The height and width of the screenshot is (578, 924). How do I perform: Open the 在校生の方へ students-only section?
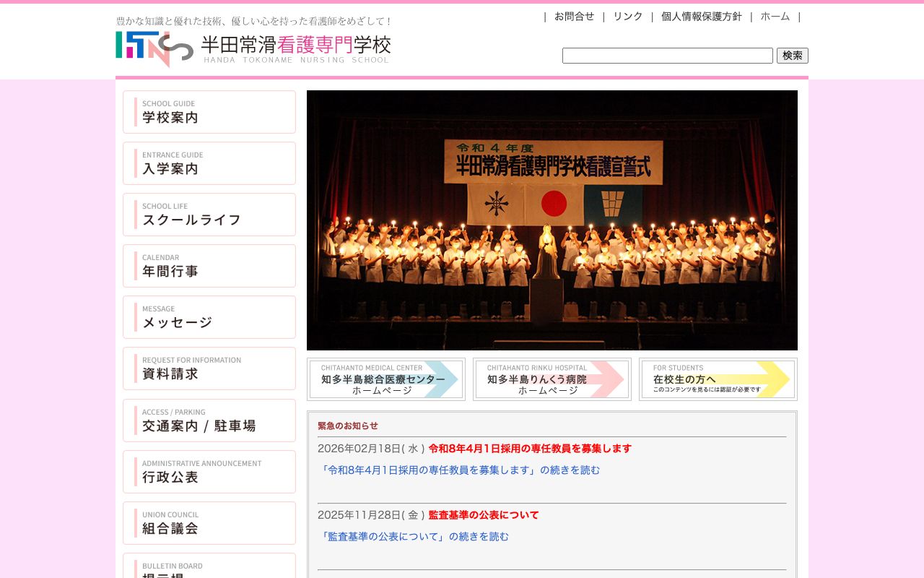click(x=717, y=379)
